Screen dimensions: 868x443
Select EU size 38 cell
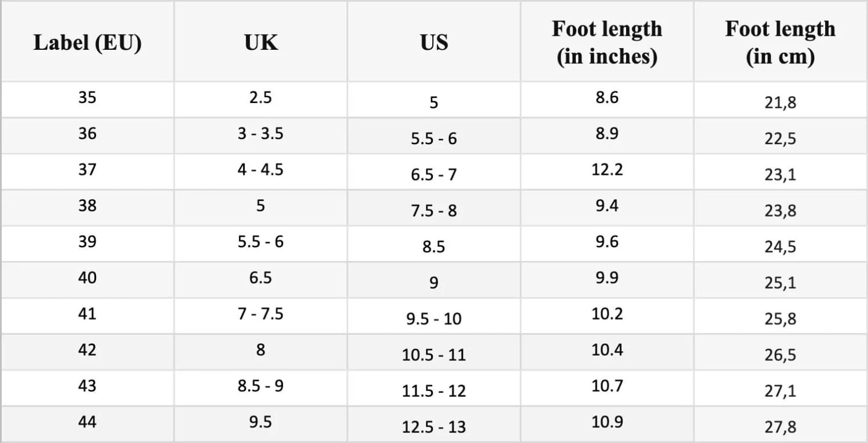click(87, 206)
